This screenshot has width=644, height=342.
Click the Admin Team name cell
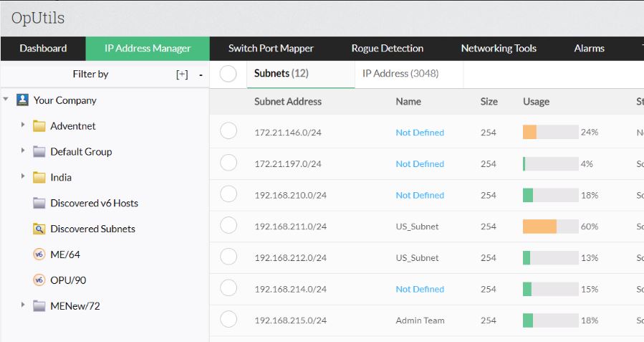(x=420, y=320)
